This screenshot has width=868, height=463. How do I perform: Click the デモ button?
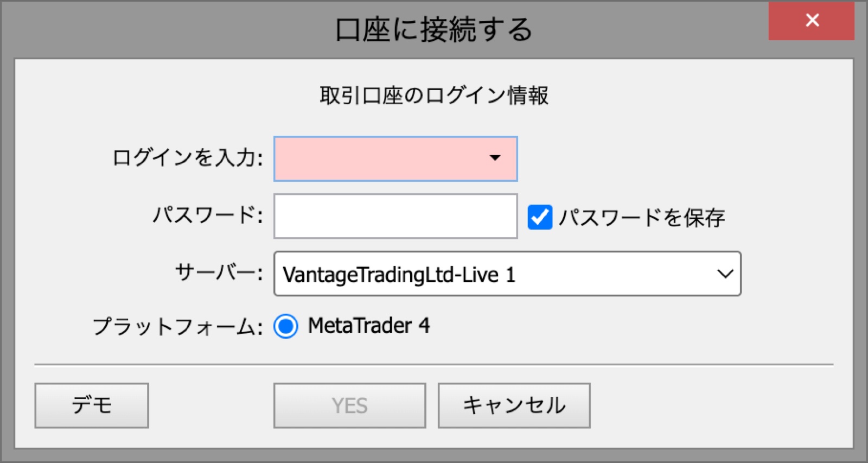[92, 405]
